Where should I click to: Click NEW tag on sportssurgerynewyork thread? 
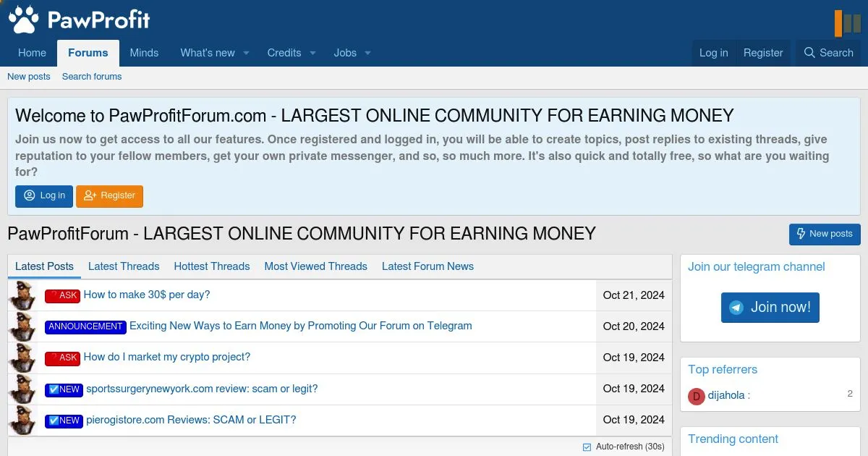pyautogui.click(x=64, y=389)
